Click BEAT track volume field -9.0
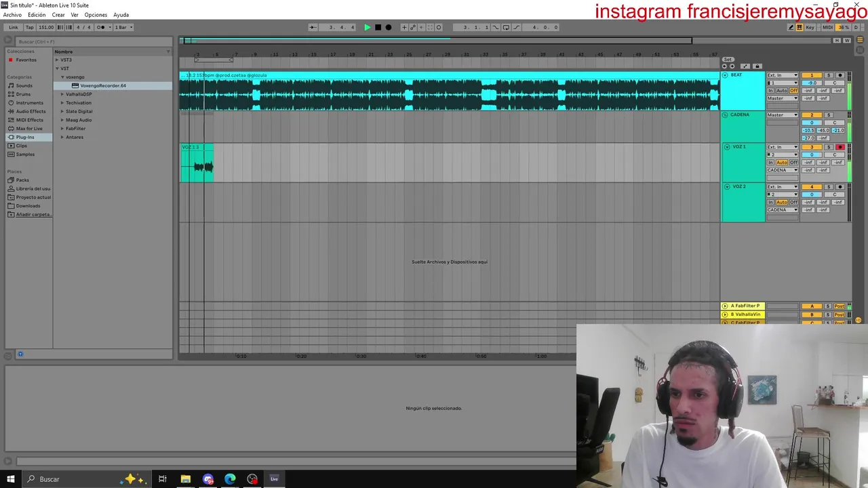868x488 pixels. pyautogui.click(x=812, y=83)
